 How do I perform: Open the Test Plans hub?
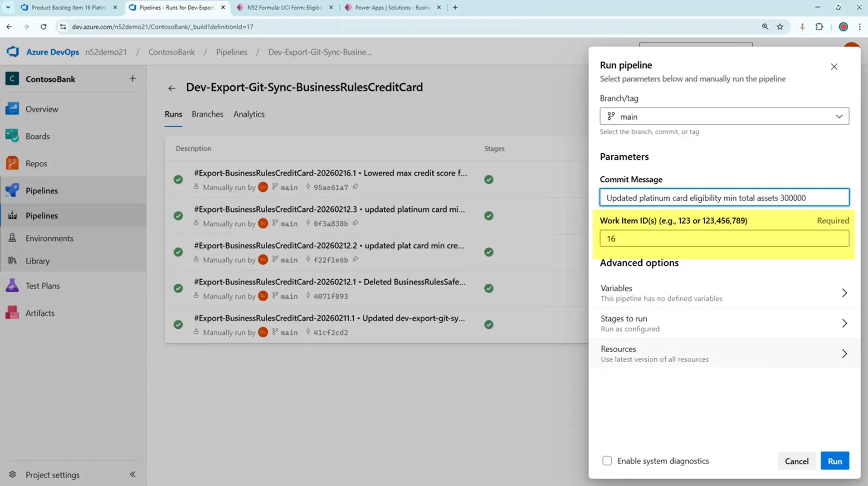[43, 286]
